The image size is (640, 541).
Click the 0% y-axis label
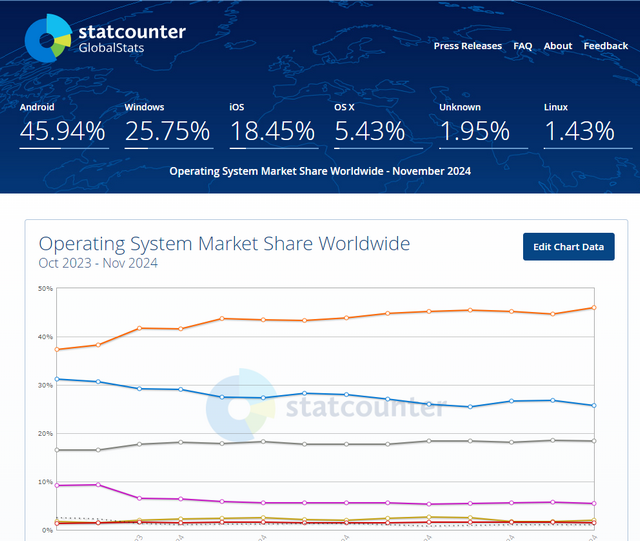click(47, 530)
